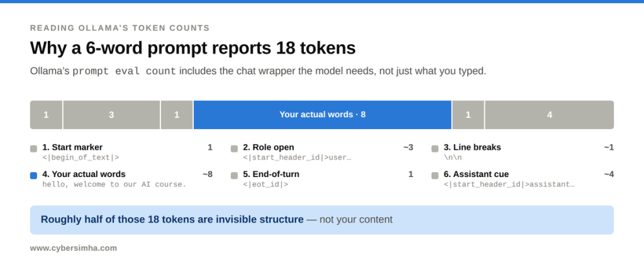Screen dimensions: 644x269
Task: Click the '<|begin_of_text|>' code text
Action: click(81, 157)
